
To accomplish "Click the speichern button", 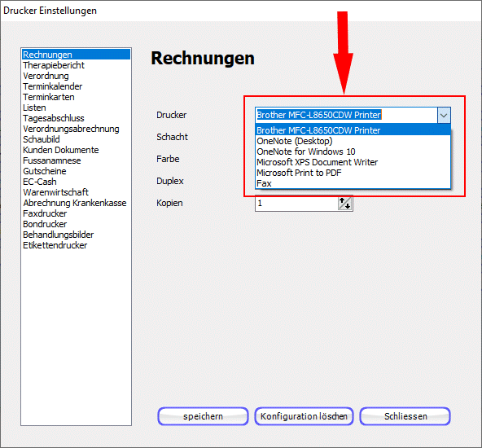I will (x=203, y=416).
